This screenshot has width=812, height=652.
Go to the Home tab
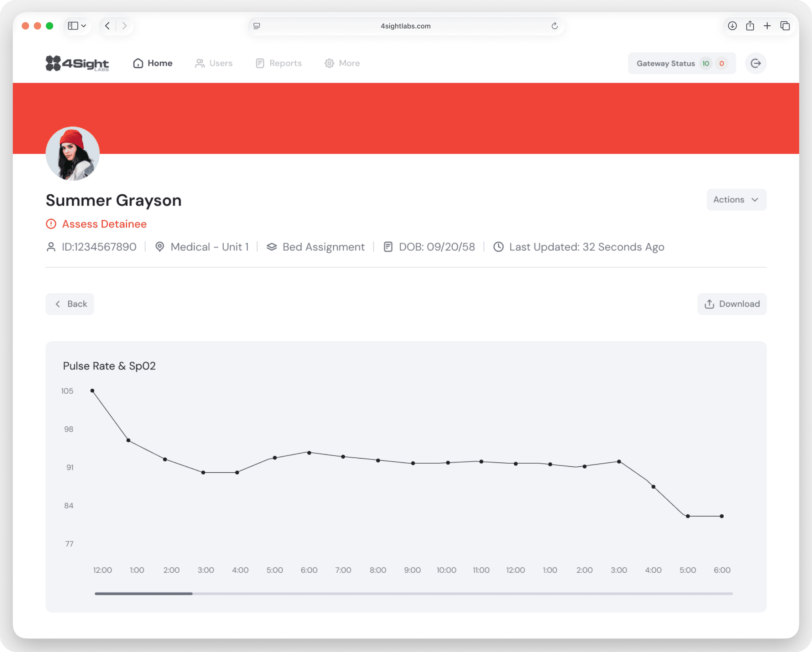pyautogui.click(x=152, y=63)
